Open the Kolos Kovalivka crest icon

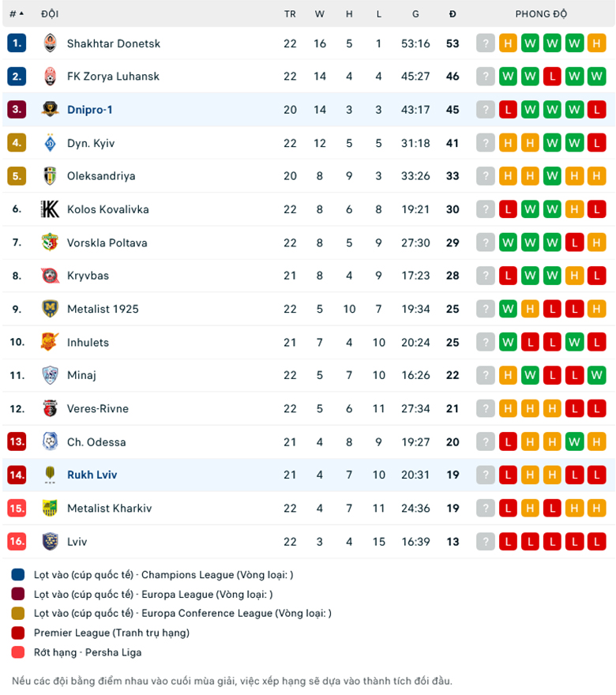[50, 209]
